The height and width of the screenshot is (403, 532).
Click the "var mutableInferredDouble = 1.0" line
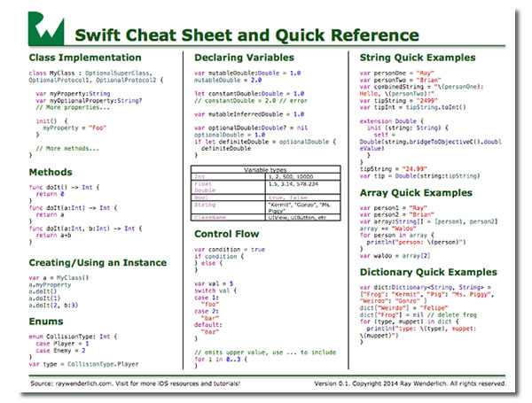249,114
